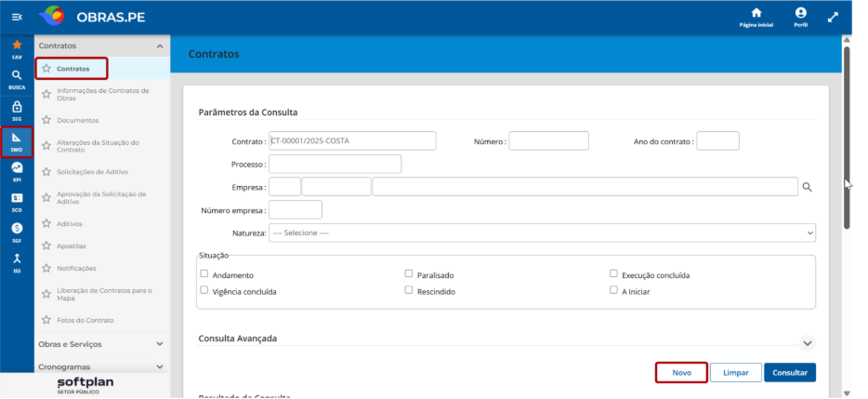The image size is (868, 399).
Task: Check the Paralisado situation box
Action: pos(409,273)
